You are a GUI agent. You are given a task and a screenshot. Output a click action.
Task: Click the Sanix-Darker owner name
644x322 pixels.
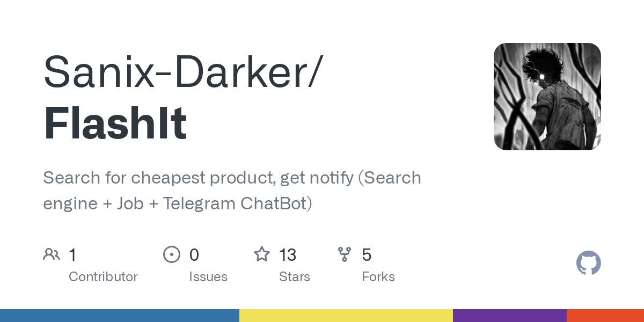click(x=182, y=71)
